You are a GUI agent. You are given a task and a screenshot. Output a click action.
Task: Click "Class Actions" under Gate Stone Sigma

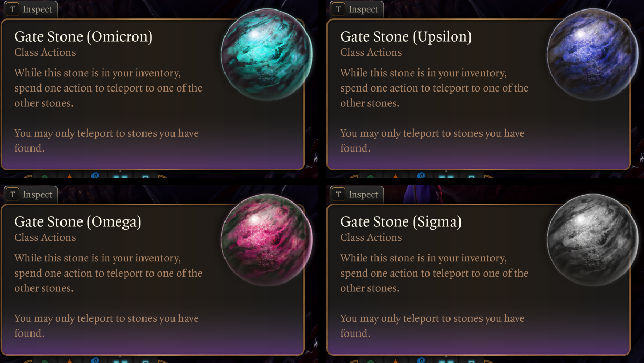coord(371,238)
